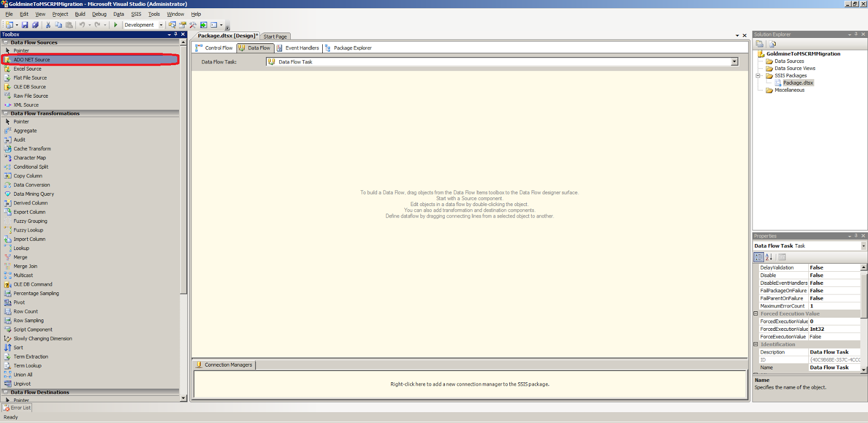The height and width of the screenshot is (423, 868).
Task: Click the Copy toolbar icon
Action: [59, 25]
